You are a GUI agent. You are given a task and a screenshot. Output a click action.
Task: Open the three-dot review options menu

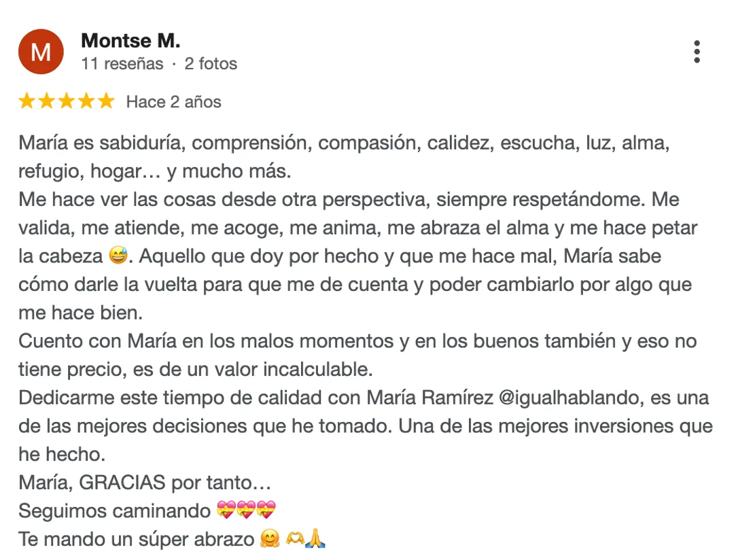tap(697, 52)
